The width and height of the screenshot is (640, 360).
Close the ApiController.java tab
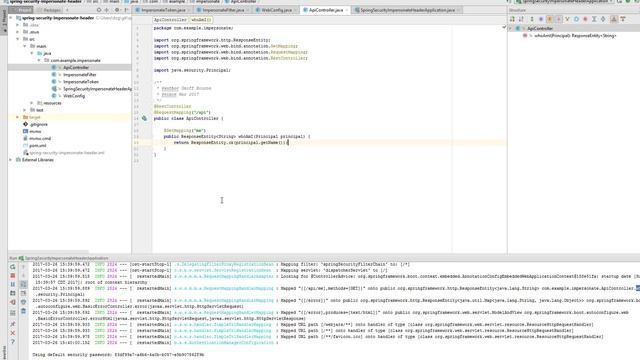[347, 10]
